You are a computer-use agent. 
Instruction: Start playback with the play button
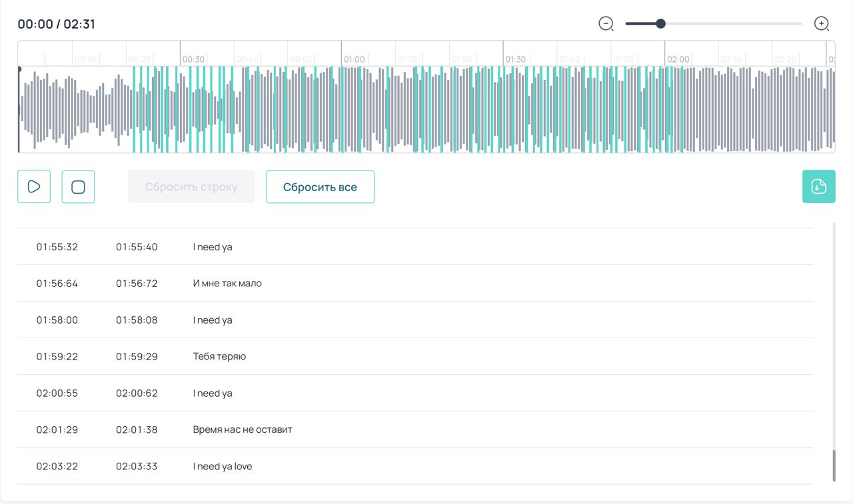coord(34,186)
